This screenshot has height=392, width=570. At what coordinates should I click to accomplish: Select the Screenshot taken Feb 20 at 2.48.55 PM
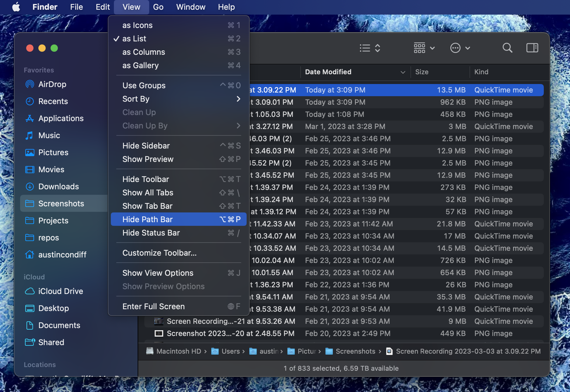click(x=230, y=333)
